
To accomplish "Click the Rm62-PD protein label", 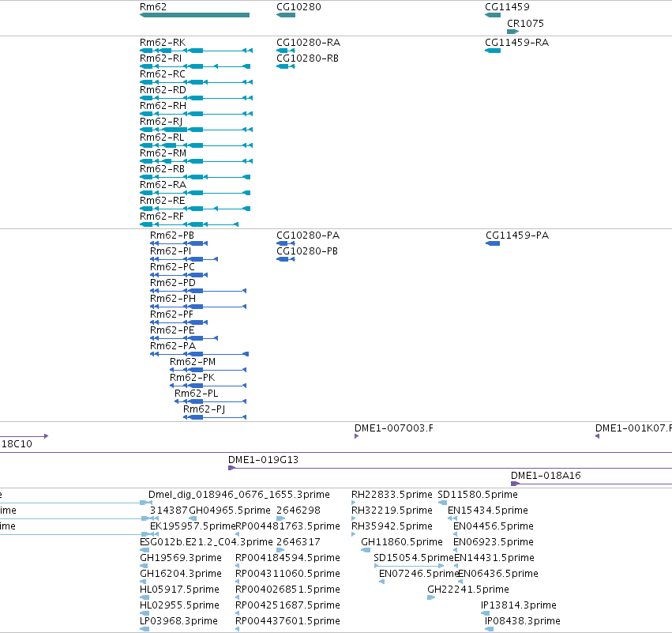I will coord(173,283).
